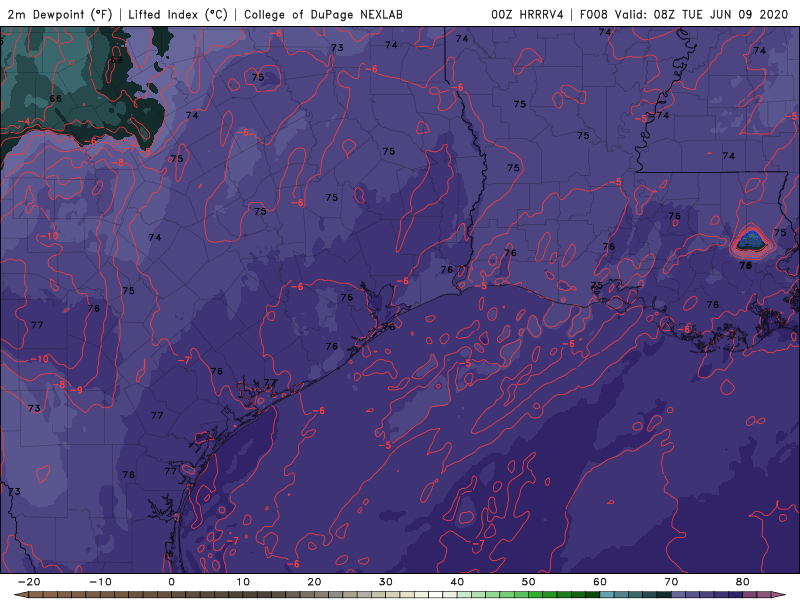Viewport: 800px width, 600px height.
Task: Click the '70' color scale label
Action: (x=671, y=582)
